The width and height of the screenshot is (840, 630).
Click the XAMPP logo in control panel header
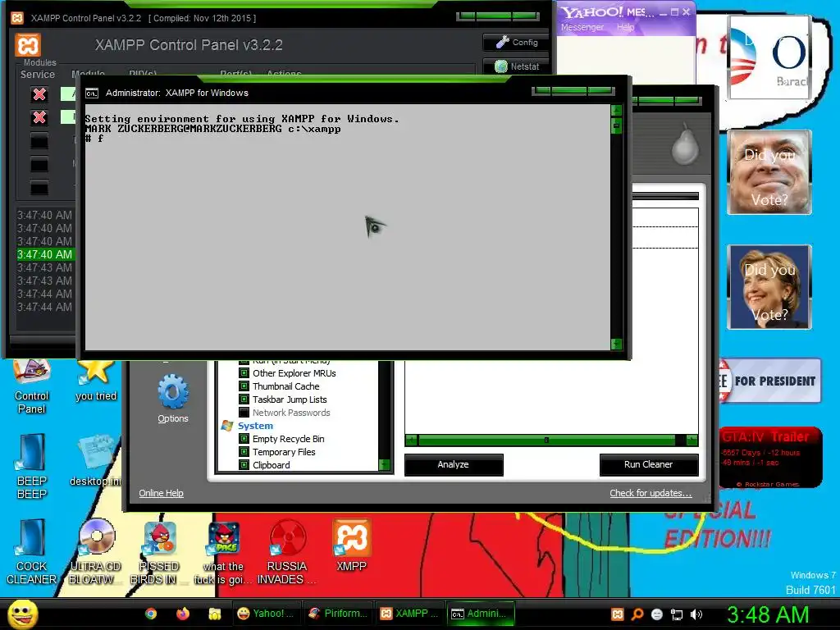click(x=28, y=45)
